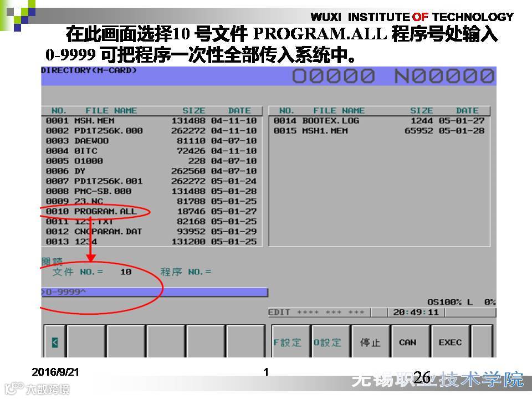Select file row 0002 PD1T256K.000
Screen dimensions: 532x399
pyautogui.click(x=151, y=131)
